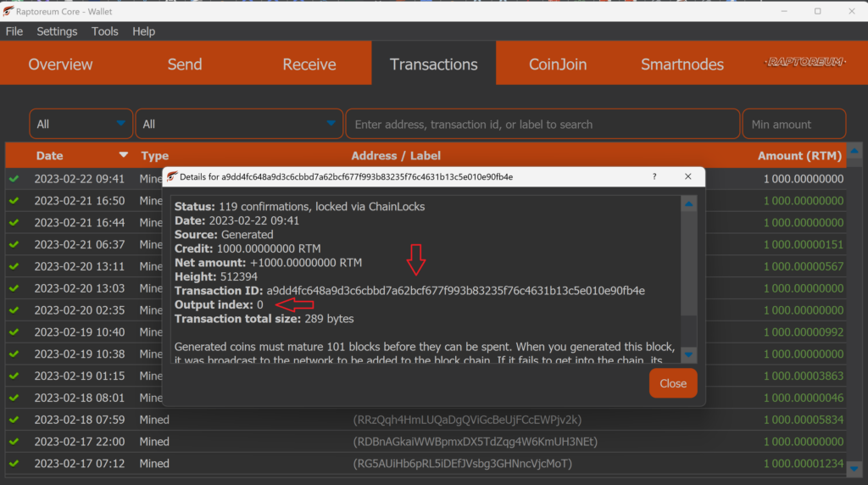
Task: Switch to the Overview tab
Action: coord(60,64)
